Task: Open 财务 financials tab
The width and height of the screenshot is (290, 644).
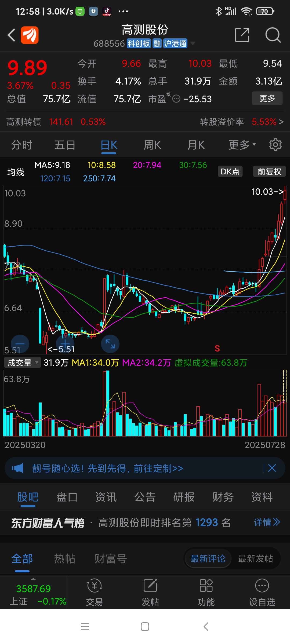Action: 223,497
